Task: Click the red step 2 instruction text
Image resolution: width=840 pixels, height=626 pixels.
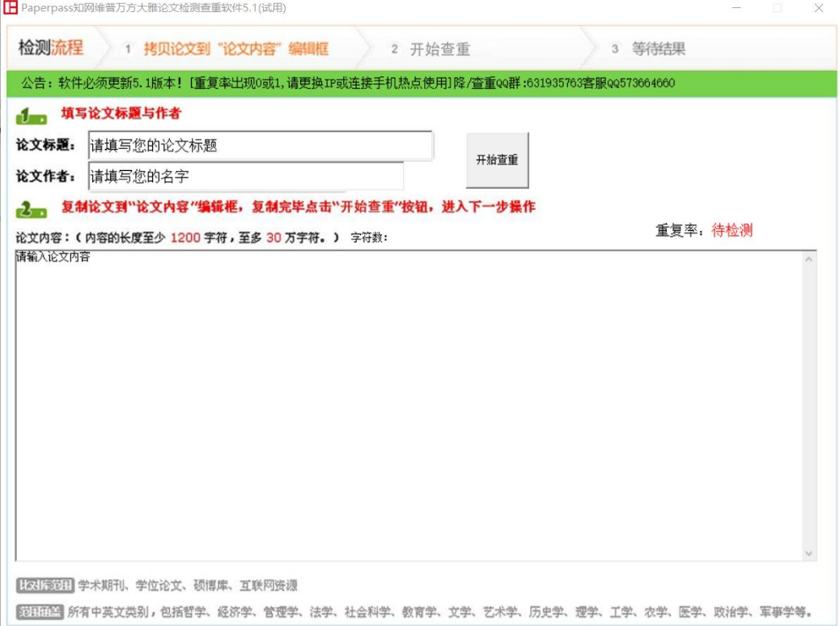Action: pyautogui.click(x=299, y=207)
